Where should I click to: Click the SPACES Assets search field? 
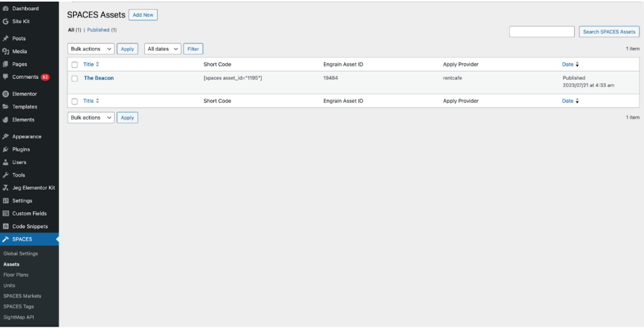(542, 32)
